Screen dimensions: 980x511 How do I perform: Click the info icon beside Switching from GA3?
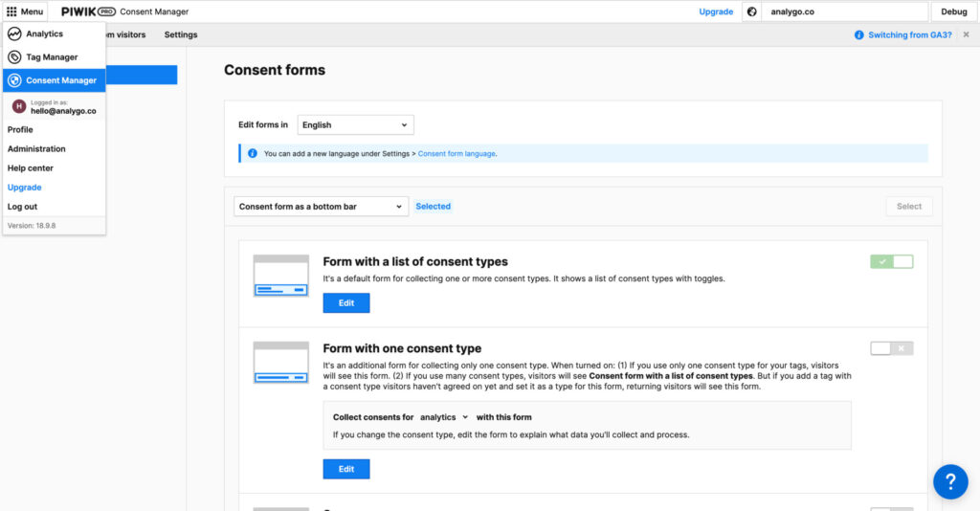coord(859,35)
